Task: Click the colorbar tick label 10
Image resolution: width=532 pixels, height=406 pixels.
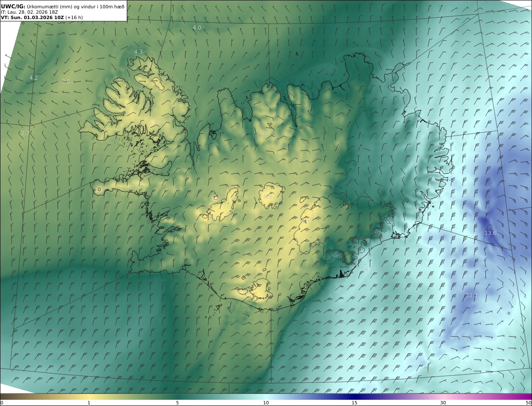Action: tap(266, 403)
